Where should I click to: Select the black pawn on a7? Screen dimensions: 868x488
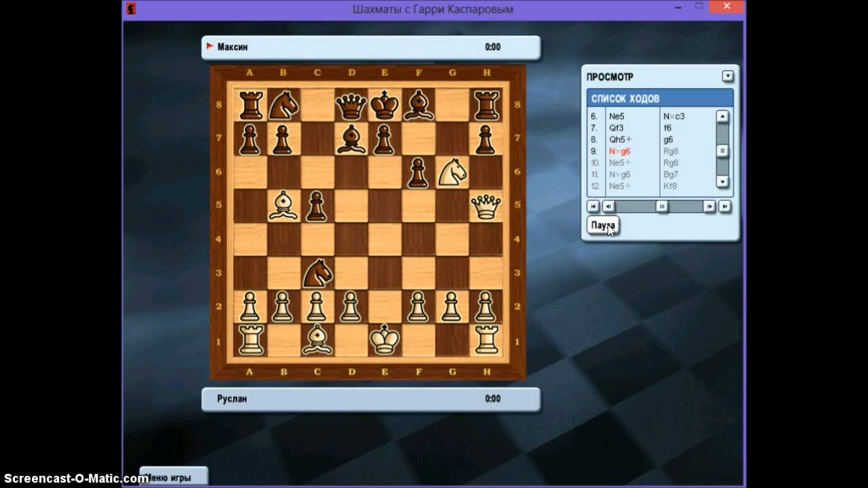coord(250,139)
